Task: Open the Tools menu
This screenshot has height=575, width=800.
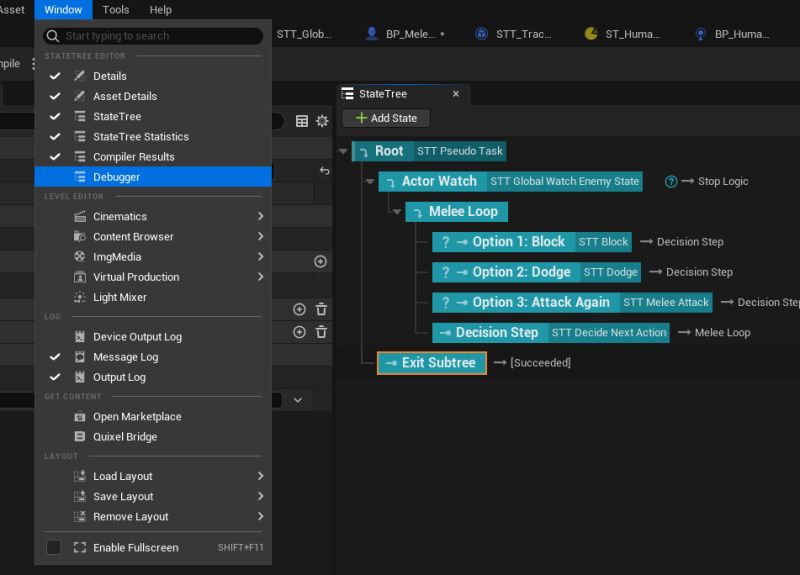Action: (x=116, y=10)
